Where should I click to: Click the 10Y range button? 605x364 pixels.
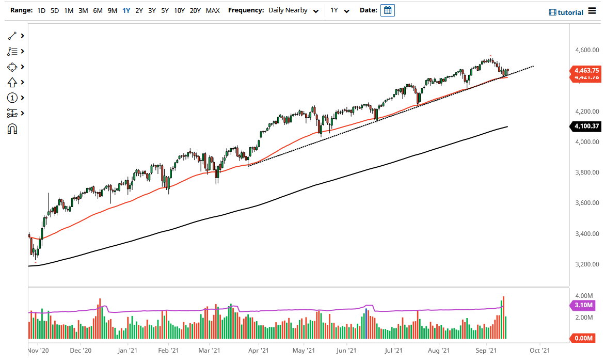click(x=179, y=10)
